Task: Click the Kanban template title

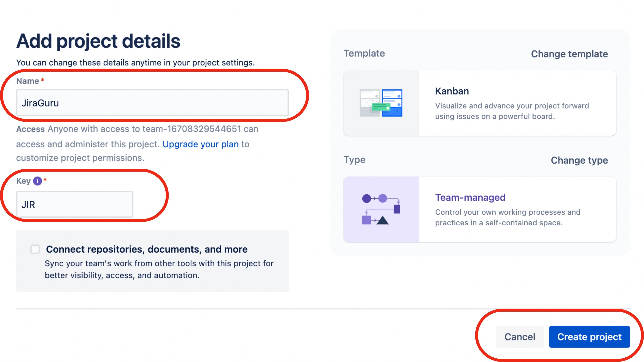Action: click(451, 91)
